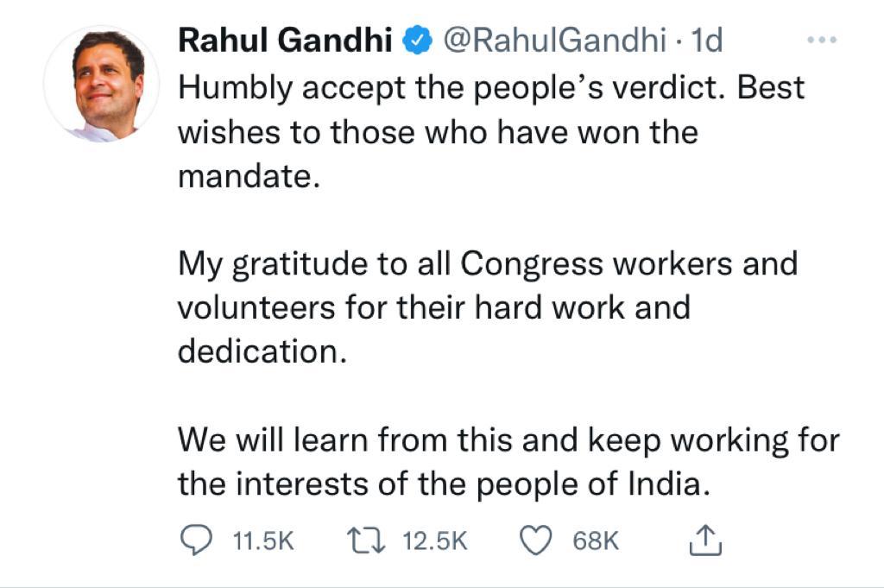Click the 'We will learn from this' line
Image resolution: width=884 pixels, height=588 pixels.
pyautogui.click(x=508, y=440)
